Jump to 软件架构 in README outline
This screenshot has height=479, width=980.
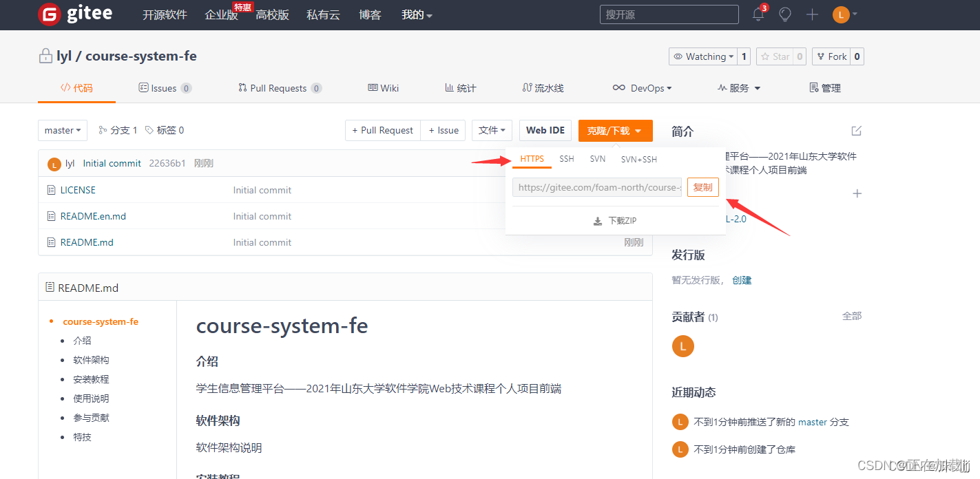[x=91, y=360]
